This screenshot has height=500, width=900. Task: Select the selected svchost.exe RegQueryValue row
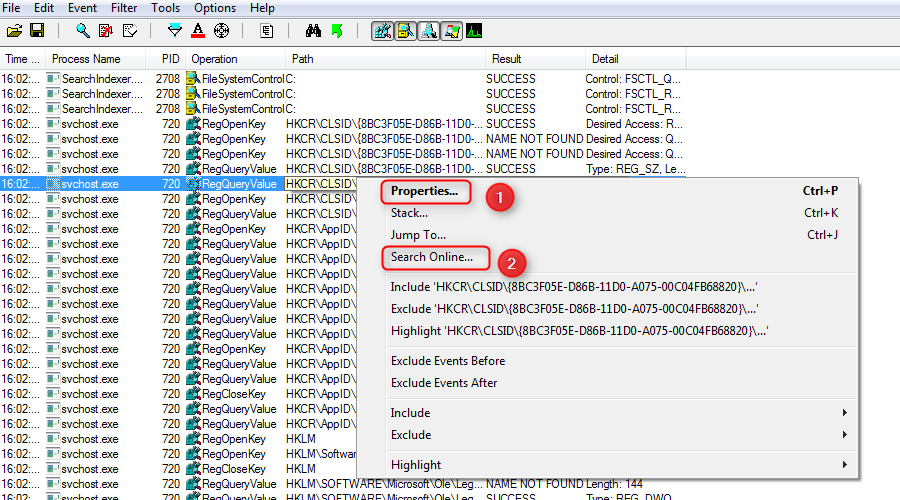(178, 184)
